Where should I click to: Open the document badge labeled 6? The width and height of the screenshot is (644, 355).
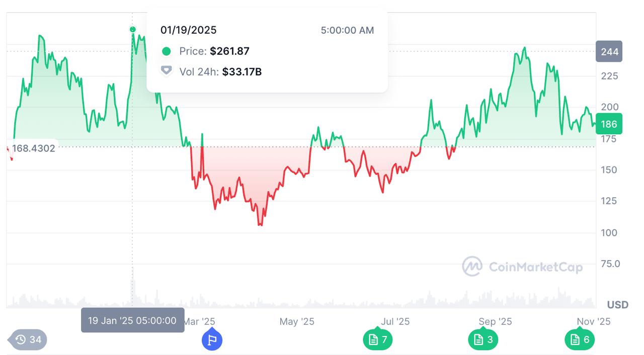579,340
